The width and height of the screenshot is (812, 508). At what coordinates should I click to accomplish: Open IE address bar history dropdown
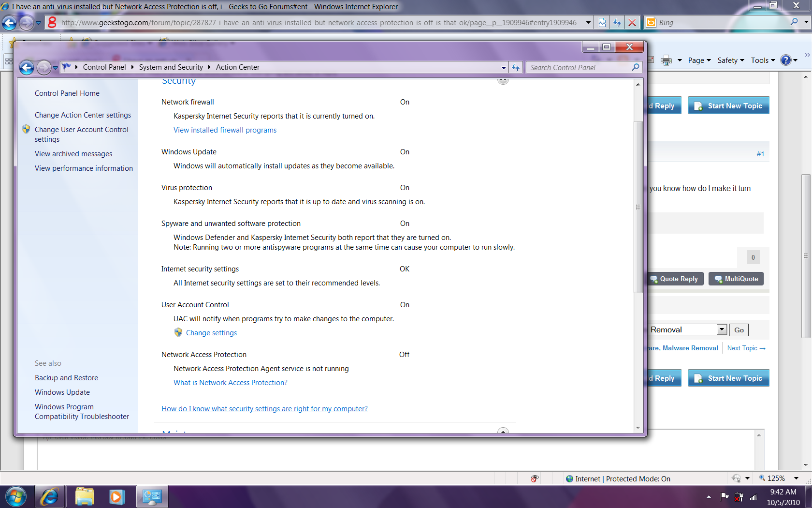[x=588, y=23]
